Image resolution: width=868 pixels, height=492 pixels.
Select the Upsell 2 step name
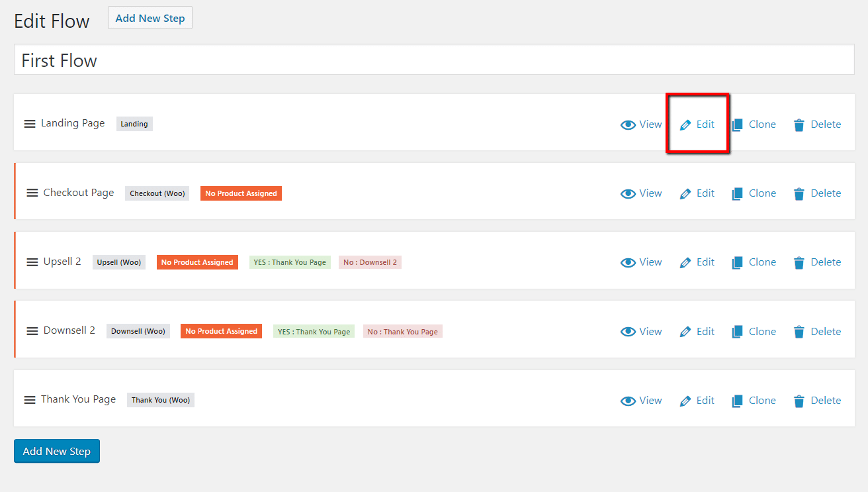tap(62, 262)
